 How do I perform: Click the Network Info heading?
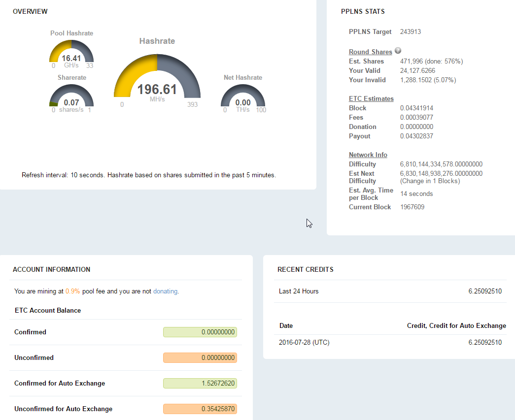368,155
